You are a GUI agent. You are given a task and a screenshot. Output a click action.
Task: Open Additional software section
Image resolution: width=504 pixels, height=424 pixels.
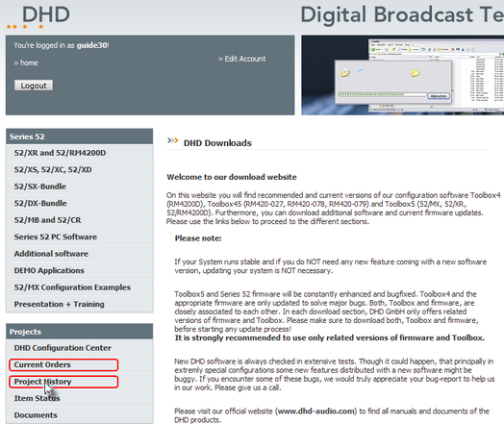pos(80,254)
